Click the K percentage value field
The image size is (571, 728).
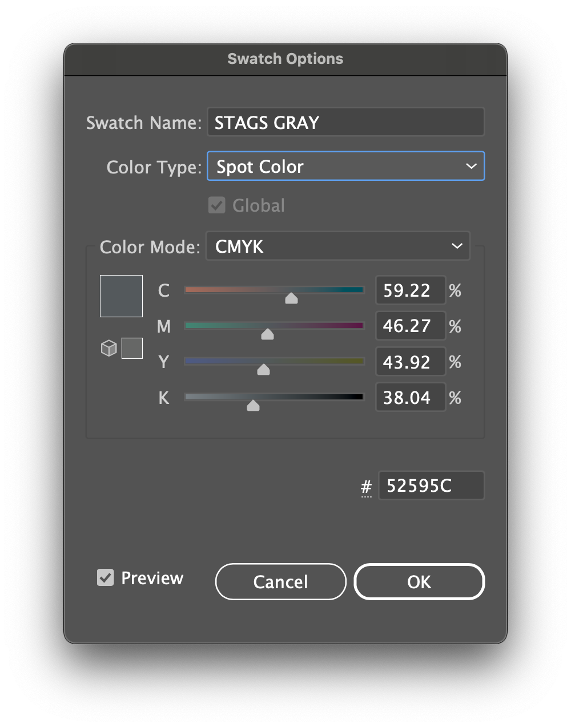coord(410,397)
